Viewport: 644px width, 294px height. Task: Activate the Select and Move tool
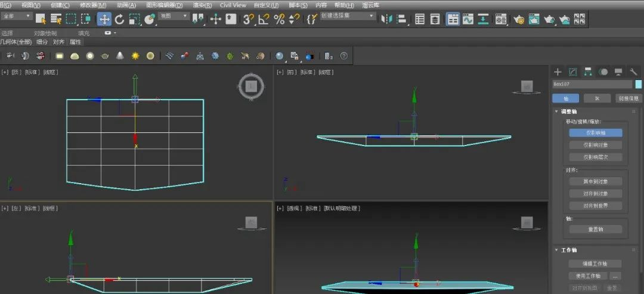tap(104, 19)
